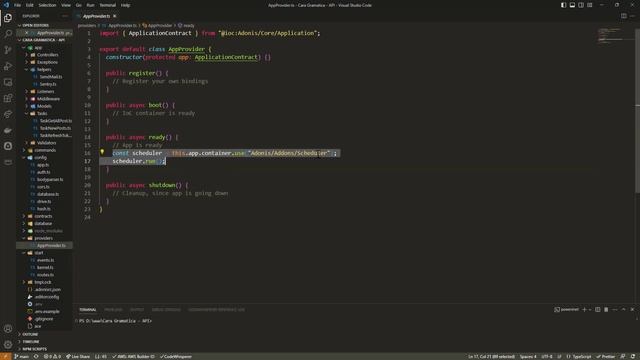
Task: Open routes.ts in the start folder
Action: [45, 275]
